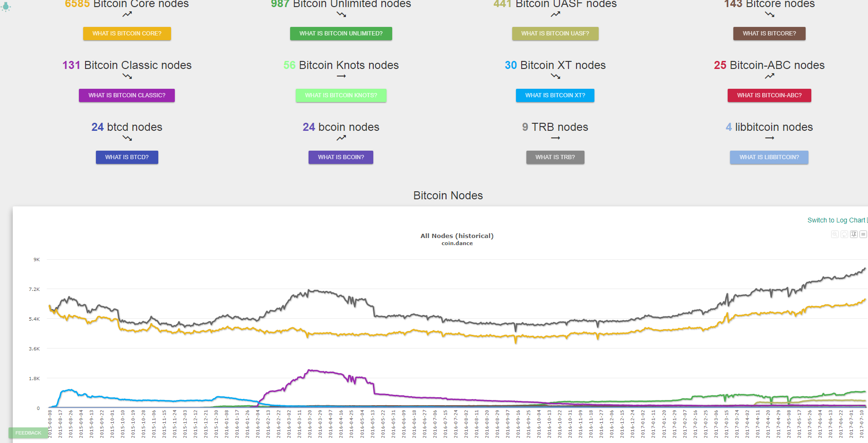Click the 9 TRB nodes heading

[x=555, y=127]
